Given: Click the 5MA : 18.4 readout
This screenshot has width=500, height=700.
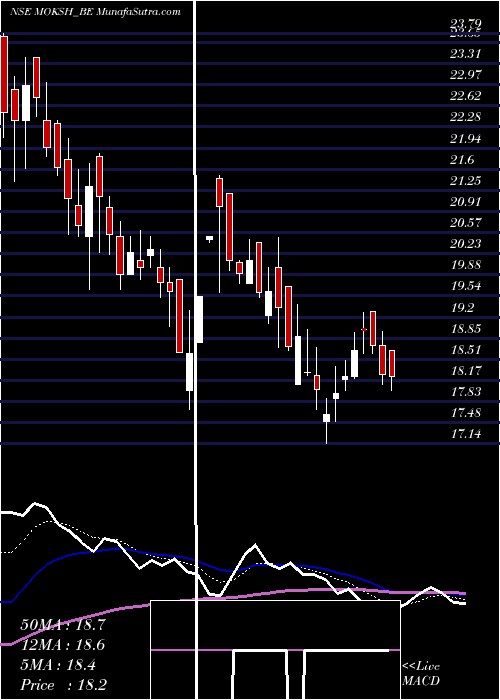Looking at the screenshot, I should (x=58, y=665).
